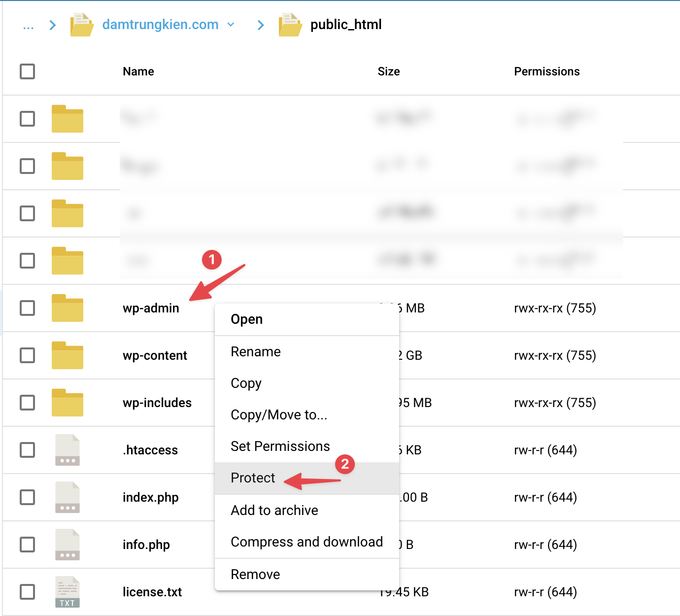This screenshot has height=616, width=680.
Task: Click the wp-includes folder icon
Action: point(68,403)
